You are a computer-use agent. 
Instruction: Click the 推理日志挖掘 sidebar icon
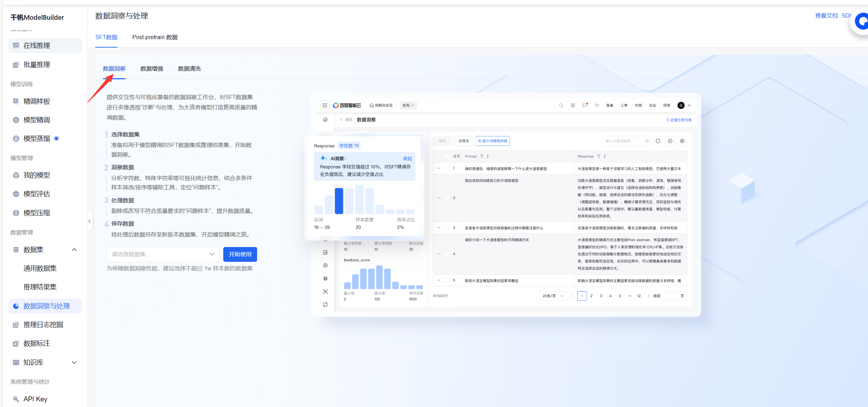click(x=16, y=325)
